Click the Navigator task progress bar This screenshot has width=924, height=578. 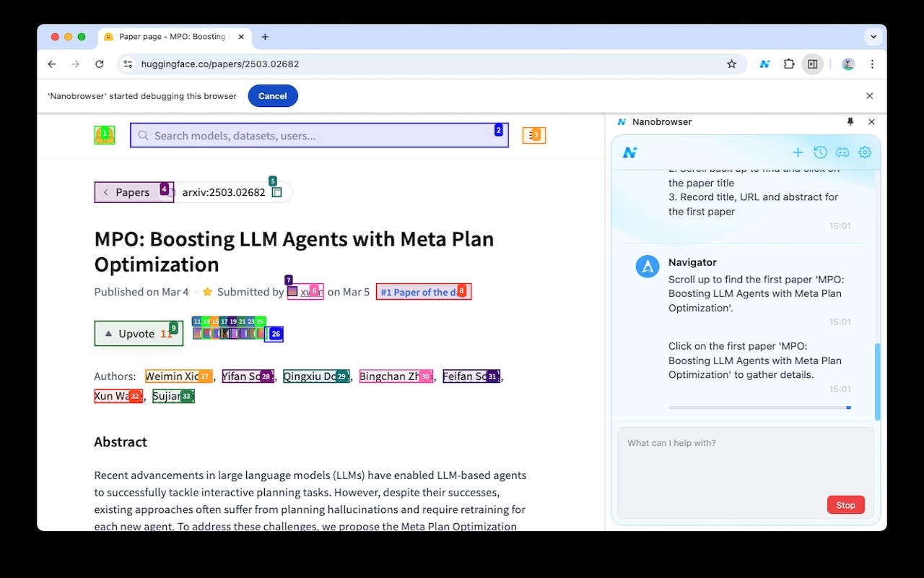tap(759, 407)
